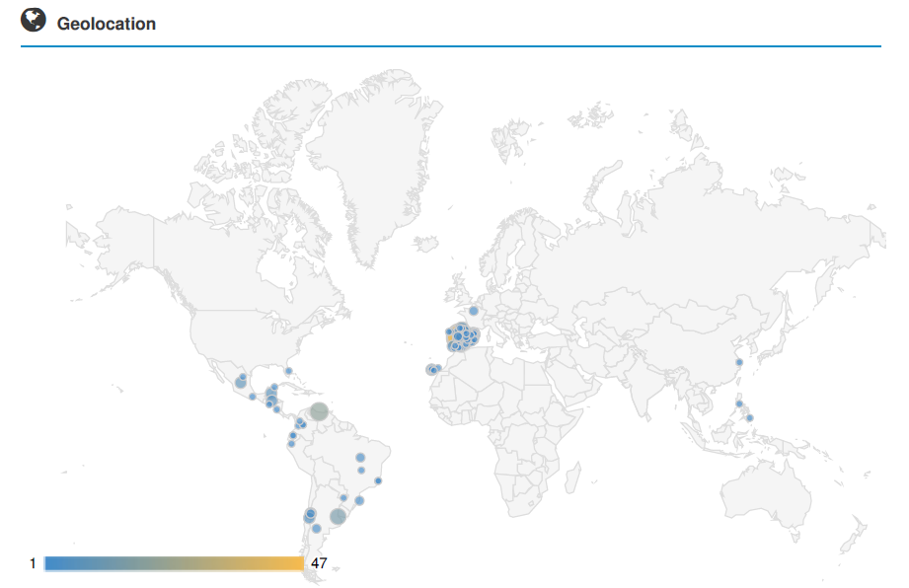Click the northernmost marker in inland Brazil

pyautogui.click(x=361, y=458)
